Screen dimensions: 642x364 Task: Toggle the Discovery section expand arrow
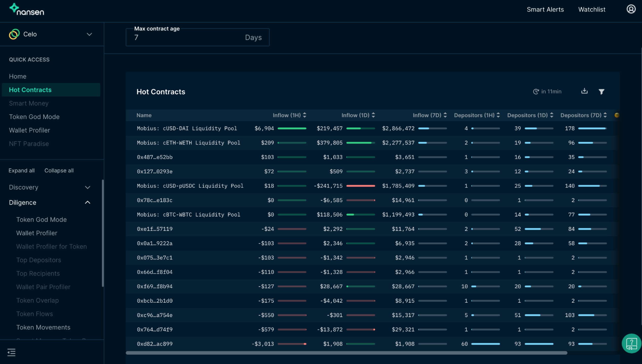click(88, 187)
